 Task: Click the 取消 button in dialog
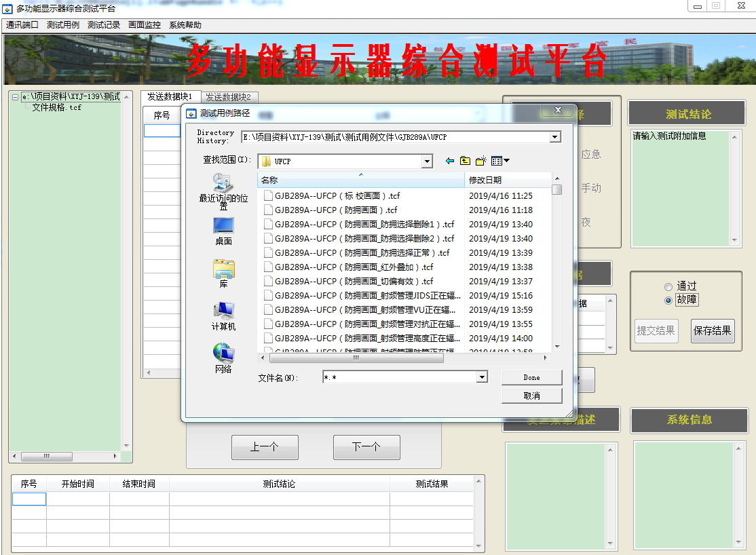tap(532, 396)
